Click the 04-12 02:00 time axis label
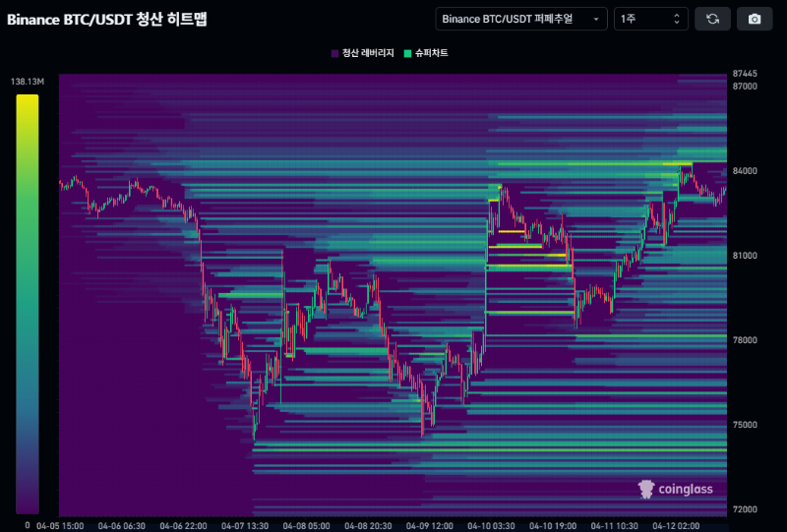The width and height of the screenshot is (787, 532). (676, 526)
